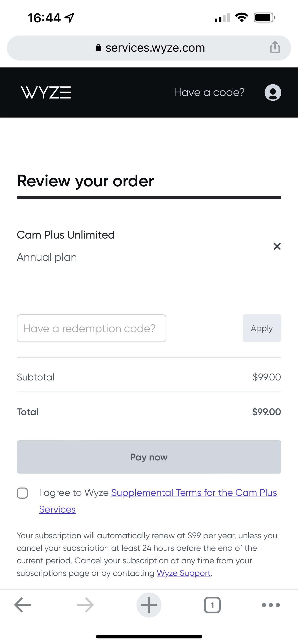Open the tab switcher showing 1 tab
The width and height of the screenshot is (298, 644).
212,605
